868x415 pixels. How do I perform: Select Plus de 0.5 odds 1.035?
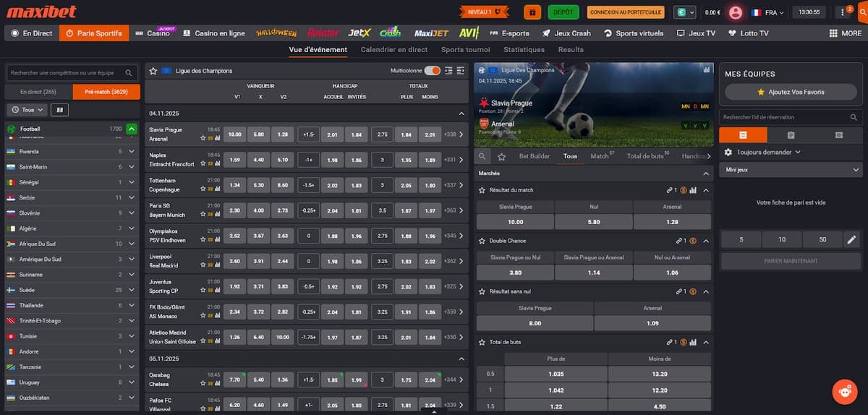click(x=556, y=374)
